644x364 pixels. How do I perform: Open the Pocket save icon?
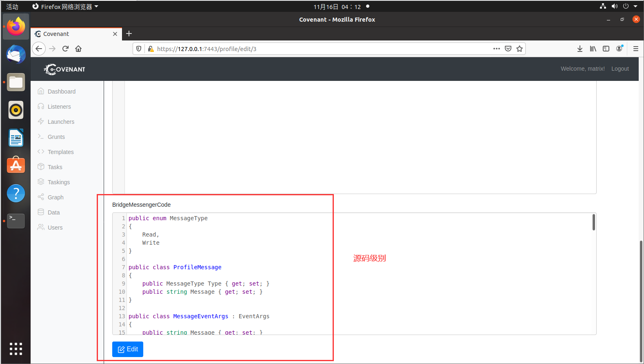tap(508, 49)
